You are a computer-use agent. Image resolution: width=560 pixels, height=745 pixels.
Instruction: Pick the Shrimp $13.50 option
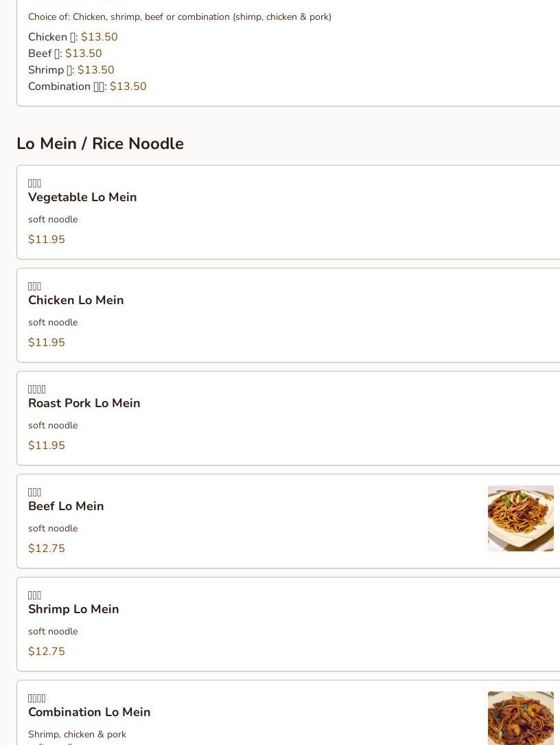tap(71, 70)
